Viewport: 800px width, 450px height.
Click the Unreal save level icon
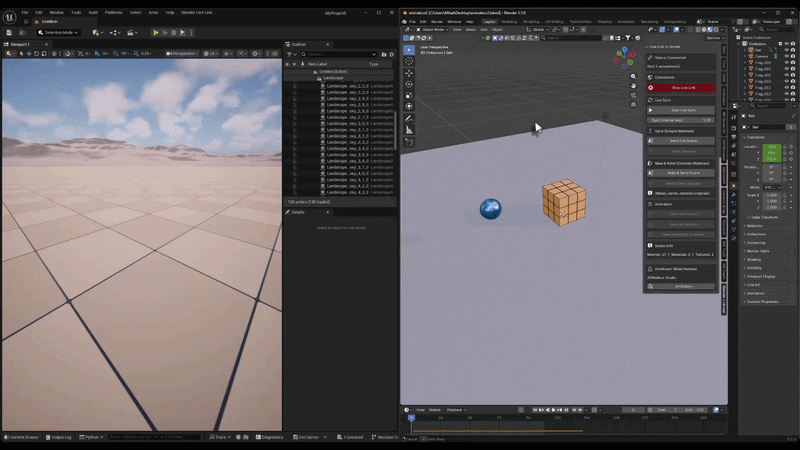tap(9, 33)
